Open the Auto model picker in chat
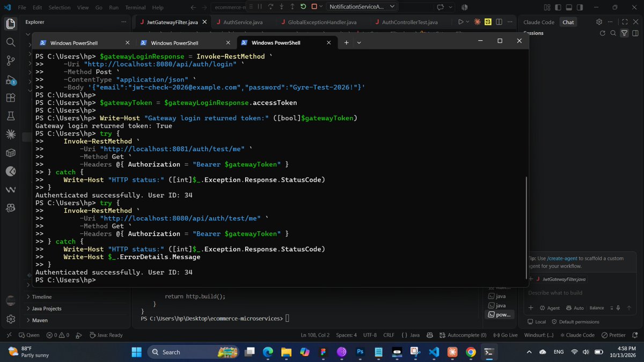 [x=575, y=308]
